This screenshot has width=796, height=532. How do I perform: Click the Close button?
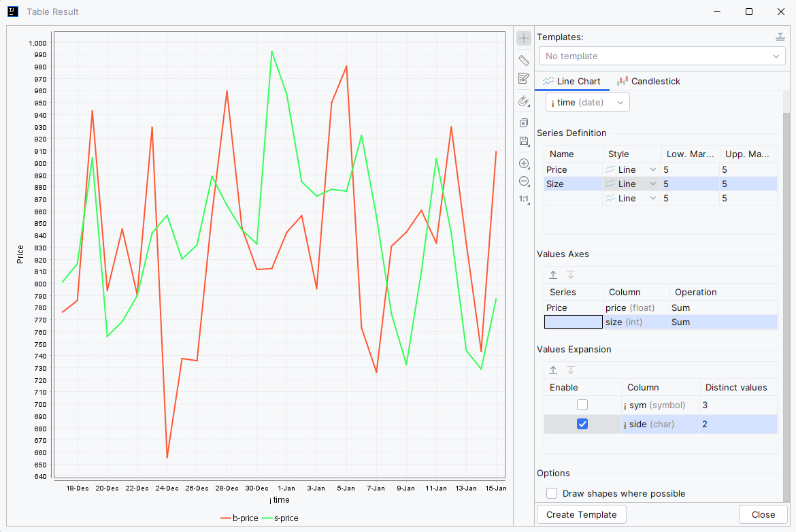coord(763,515)
